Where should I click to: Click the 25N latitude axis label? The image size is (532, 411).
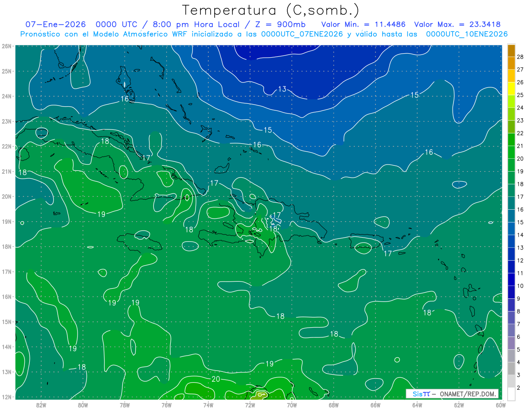pos(7,71)
